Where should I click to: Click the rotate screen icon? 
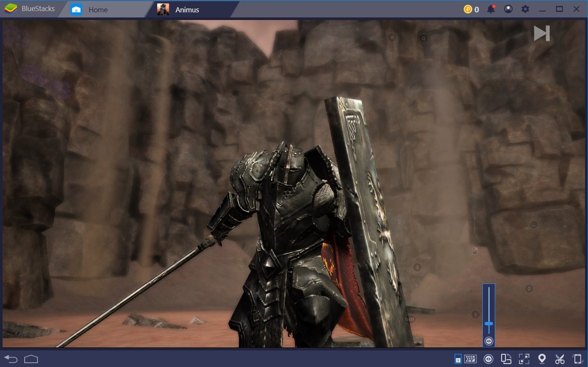(506, 359)
